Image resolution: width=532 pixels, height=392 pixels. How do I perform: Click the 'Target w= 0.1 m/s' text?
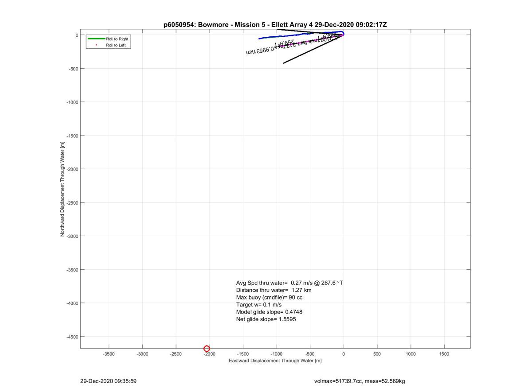click(x=259, y=305)
